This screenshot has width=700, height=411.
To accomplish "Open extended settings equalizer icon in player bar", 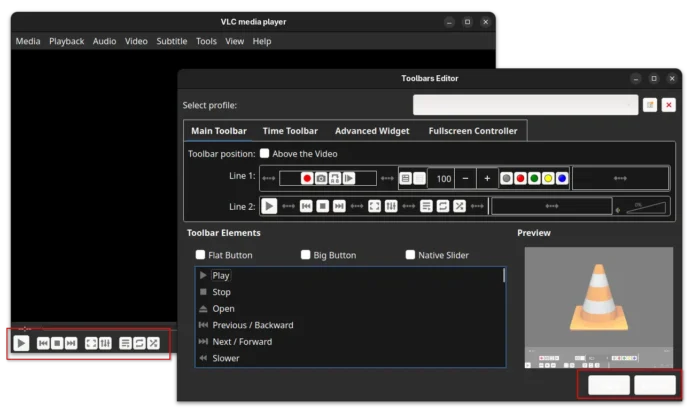I will pyautogui.click(x=105, y=343).
